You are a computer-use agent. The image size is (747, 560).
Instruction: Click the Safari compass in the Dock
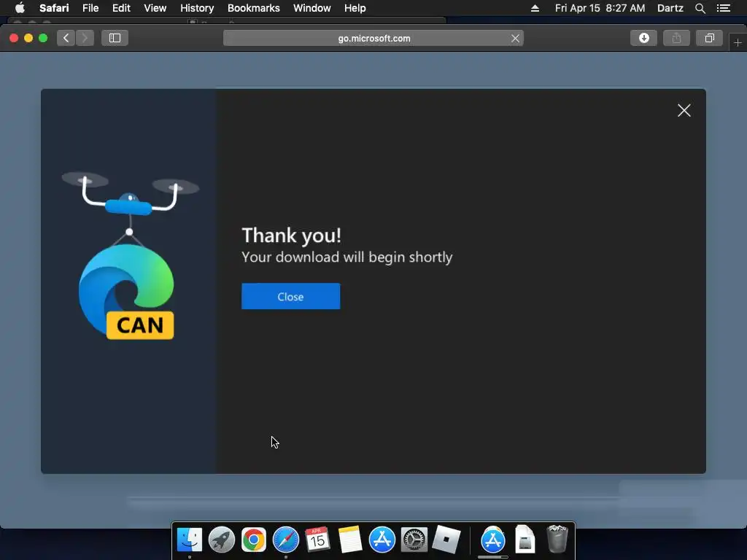tap(286, 540)
